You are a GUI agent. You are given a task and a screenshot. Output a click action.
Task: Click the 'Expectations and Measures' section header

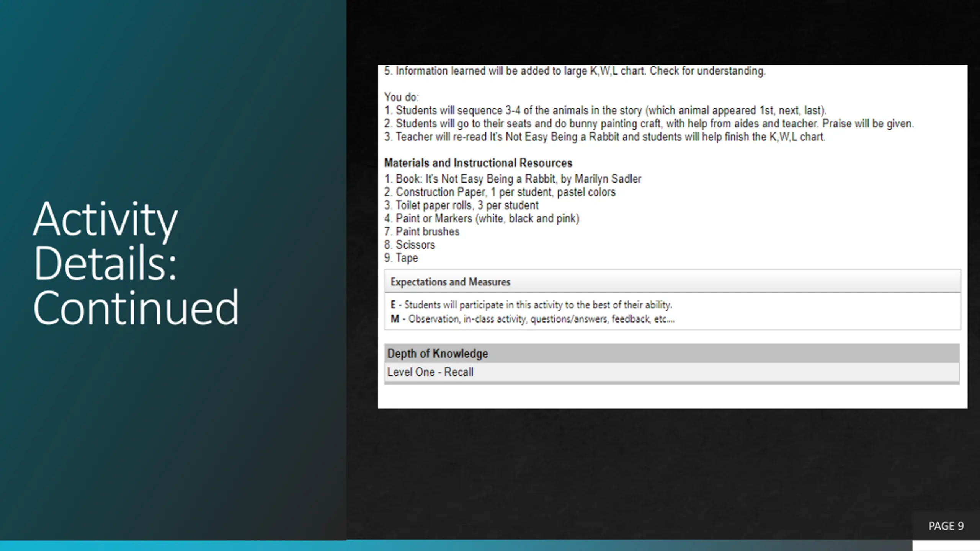click(x=450, y=282)
